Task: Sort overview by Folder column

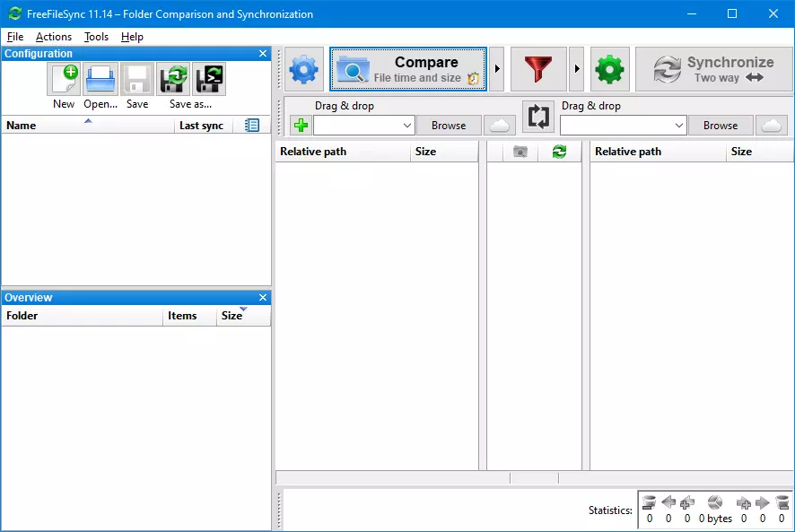Action: 83,316
